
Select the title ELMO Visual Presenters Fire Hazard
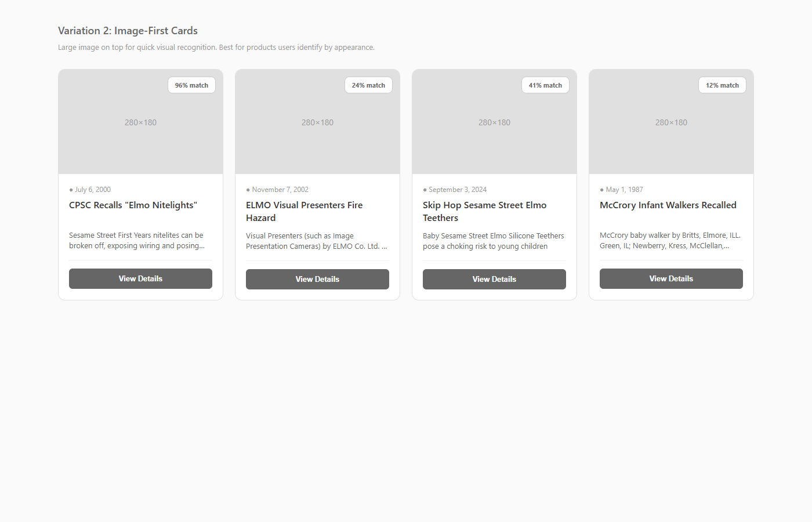304,212
